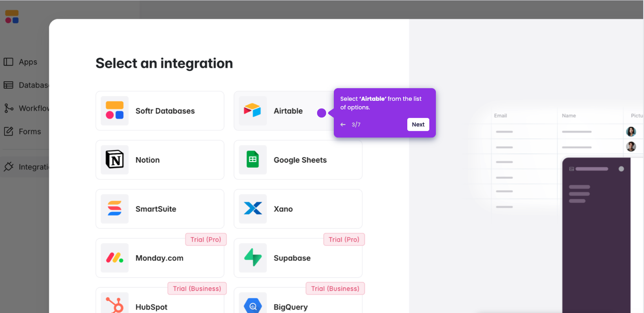Click Next in the tour tooltip
Viewport: 644px width, 313px height.
coord(418,124)
